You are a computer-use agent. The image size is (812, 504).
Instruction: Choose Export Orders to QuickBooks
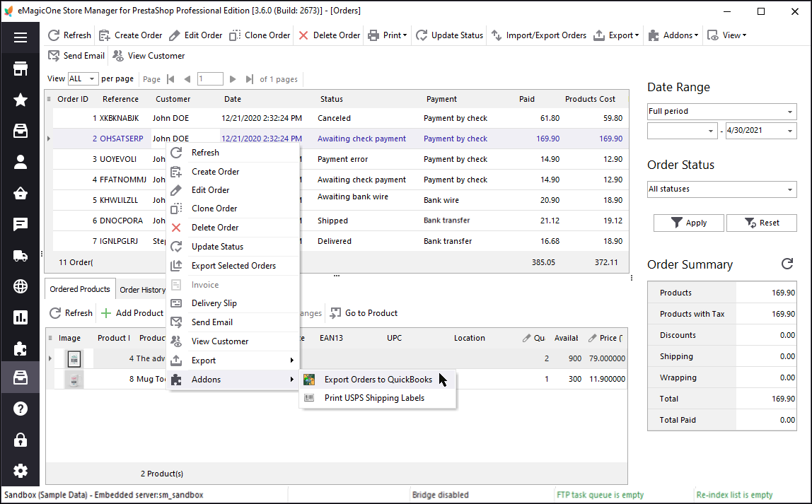coord(378,380)
